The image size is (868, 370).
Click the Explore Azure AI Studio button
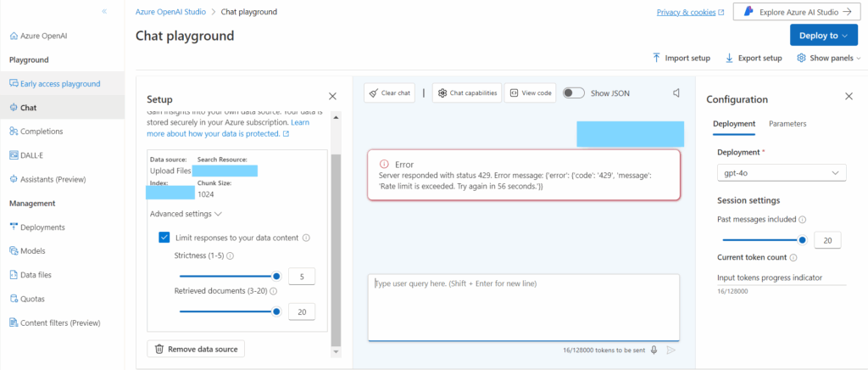pyautogui.click(x=795, y=12)
